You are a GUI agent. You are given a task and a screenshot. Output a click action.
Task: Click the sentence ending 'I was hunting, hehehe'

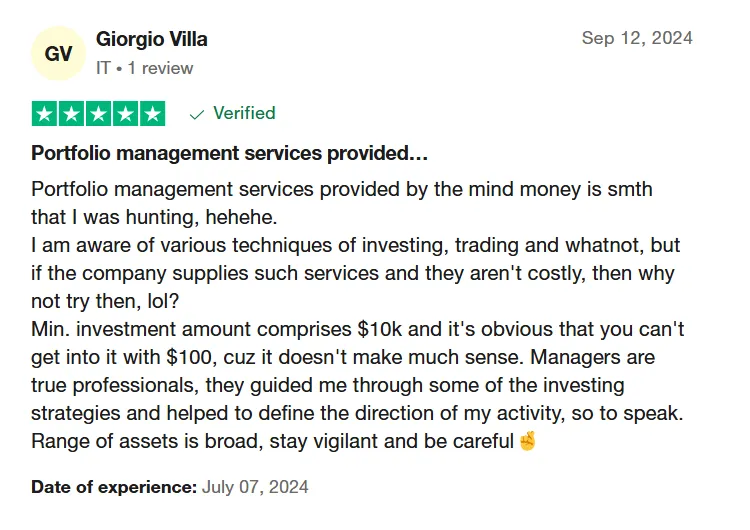(x=155, y=216)
